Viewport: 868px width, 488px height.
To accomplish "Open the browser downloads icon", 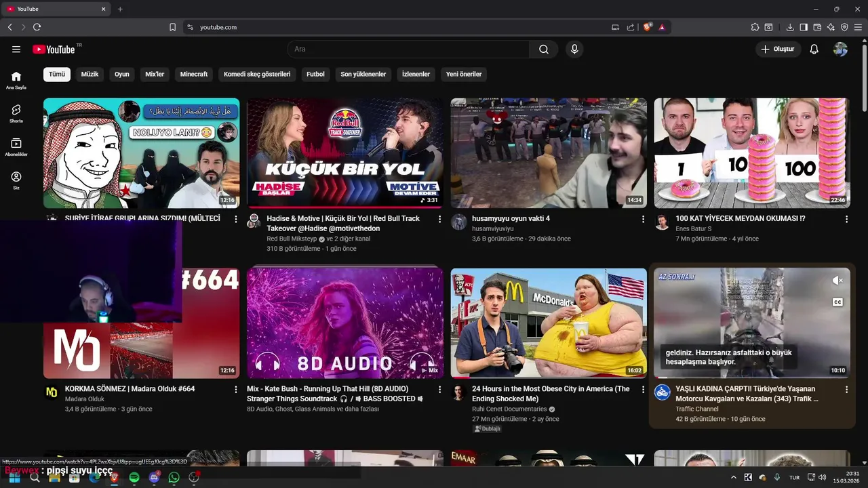I will tap(790, 27).
